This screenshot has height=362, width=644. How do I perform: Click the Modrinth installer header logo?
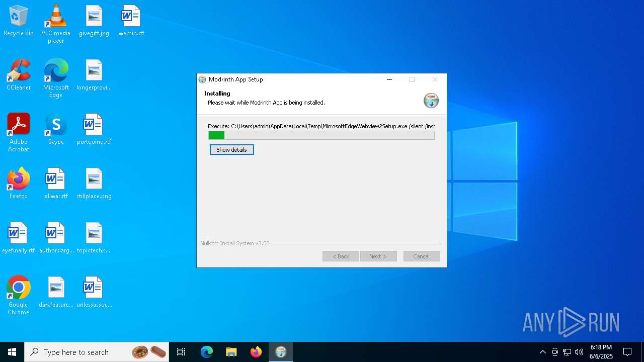tap(431, 101)
